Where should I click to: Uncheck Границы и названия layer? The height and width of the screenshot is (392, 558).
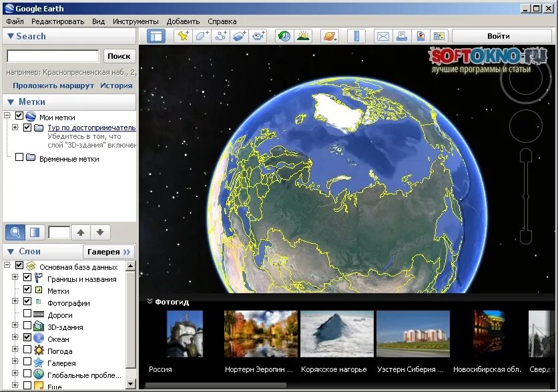27,277
